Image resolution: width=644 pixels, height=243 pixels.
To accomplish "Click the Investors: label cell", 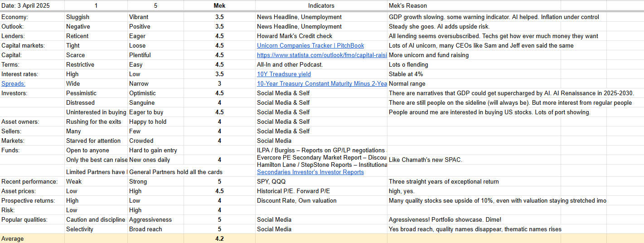I will tap(32, 93).
